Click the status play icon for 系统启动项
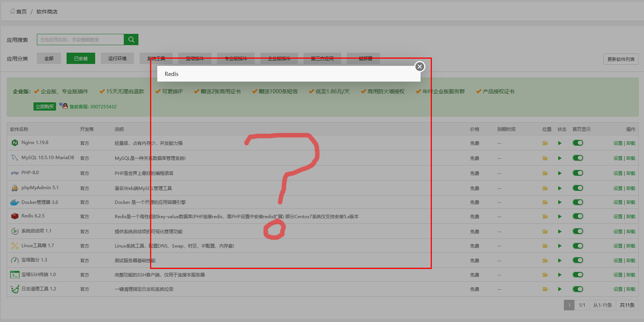 point(560,232)
